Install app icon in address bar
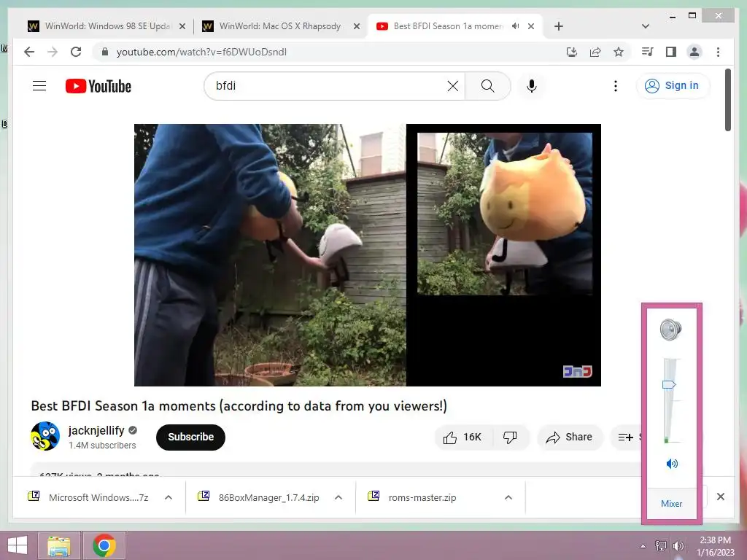The width and height of the screenshot is (747, 560). (572, 52)
